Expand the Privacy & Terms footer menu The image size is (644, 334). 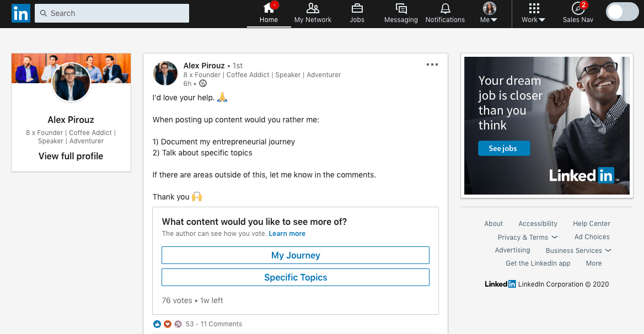coord(528,237)
